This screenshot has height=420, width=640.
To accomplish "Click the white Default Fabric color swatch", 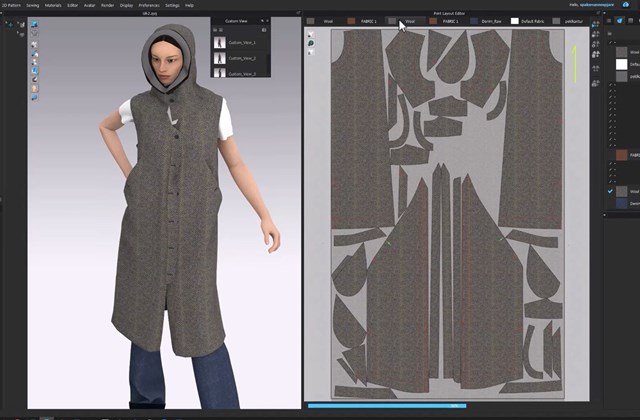I will [x=515, y=20].
